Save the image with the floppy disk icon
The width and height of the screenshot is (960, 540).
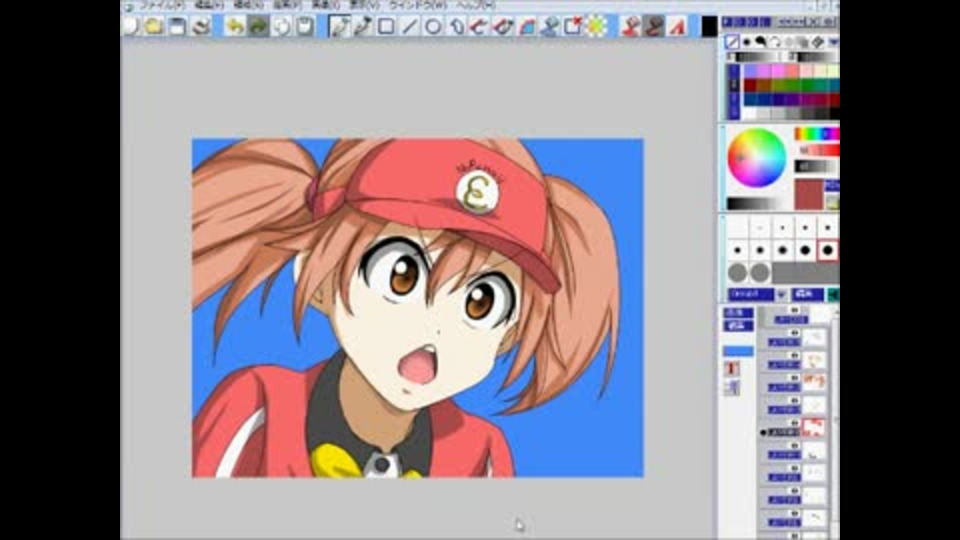pos(177,26)
